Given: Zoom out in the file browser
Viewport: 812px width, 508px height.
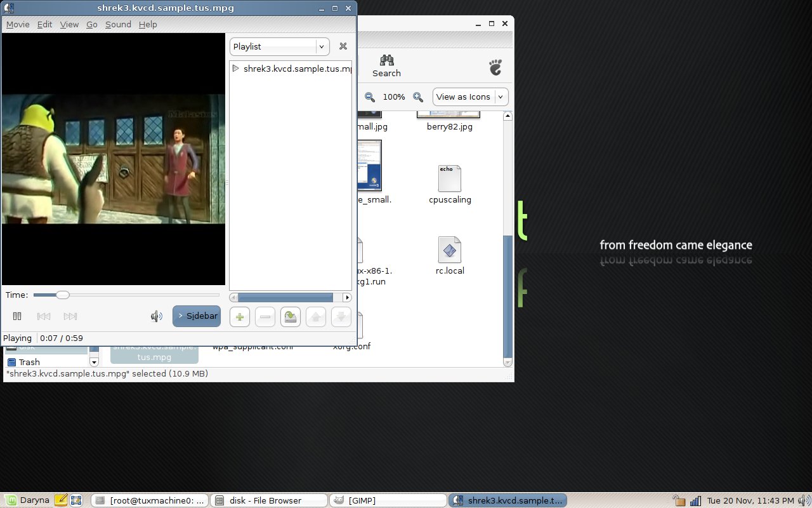Looking at the screenshot, I should (370, 97).
